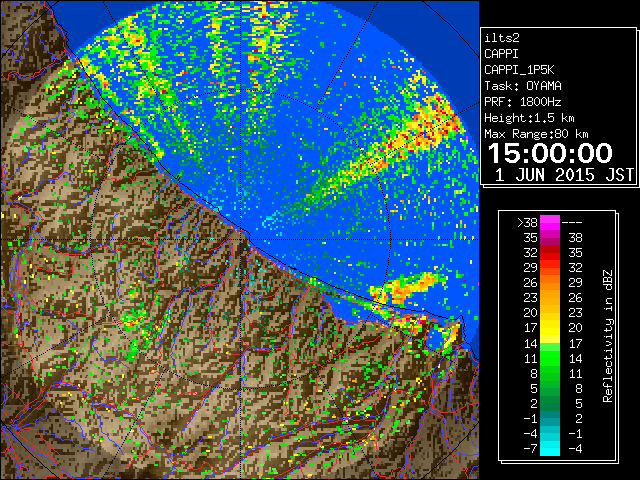Click the red 32 dBZ legend swatch
Image resolution: width=640 pixels, height=480 pixels.
pyautogui.click(x=550, y=253)
